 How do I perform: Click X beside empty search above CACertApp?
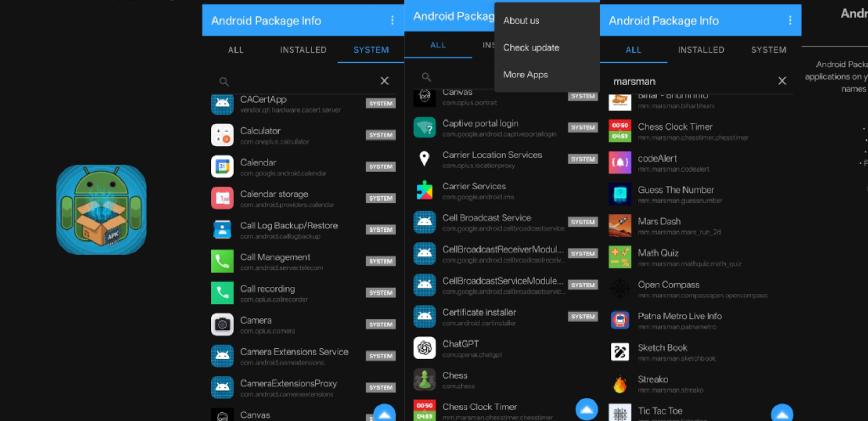384,81
